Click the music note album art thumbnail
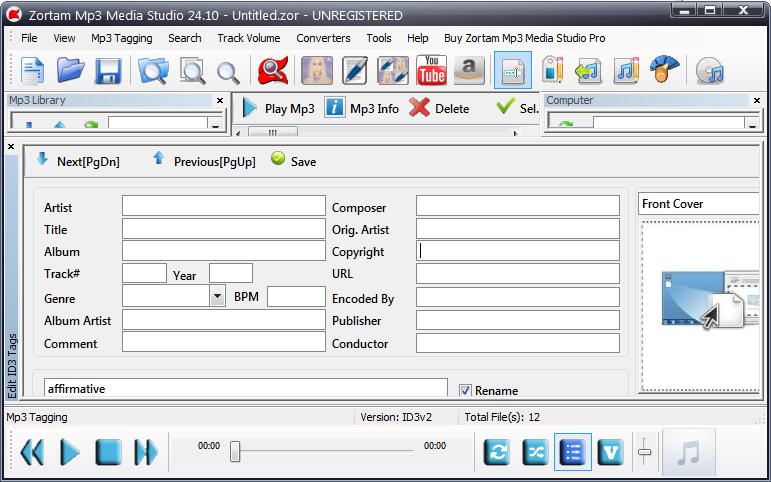This screenshot has width=771, height=482. click(x=688, y=452)
